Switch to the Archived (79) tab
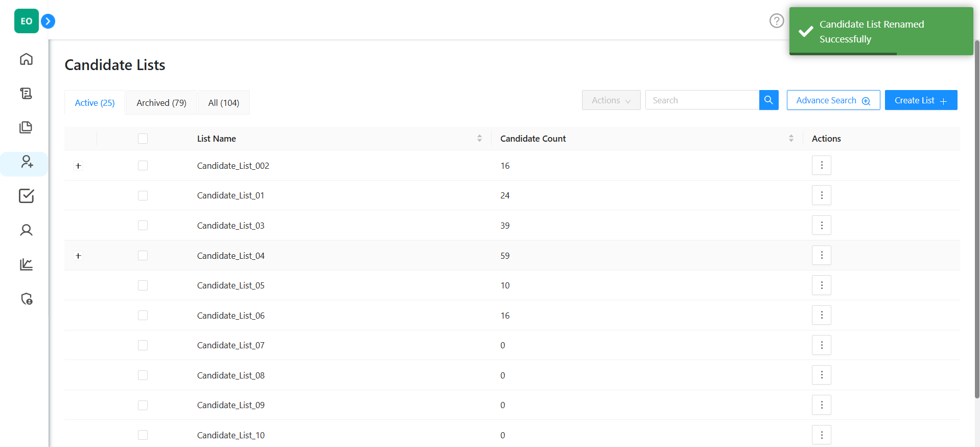Viewport: 980px width, 447px height. tap(161, 103)
